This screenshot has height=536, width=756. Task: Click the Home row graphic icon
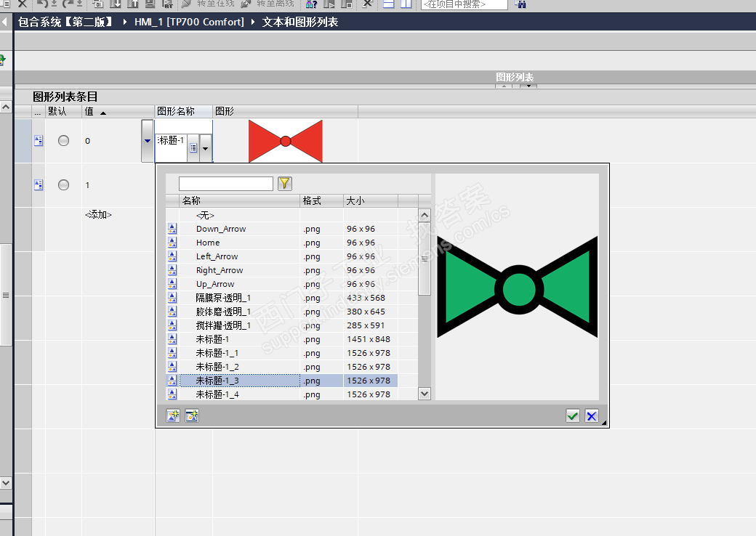tap(172, 243)
